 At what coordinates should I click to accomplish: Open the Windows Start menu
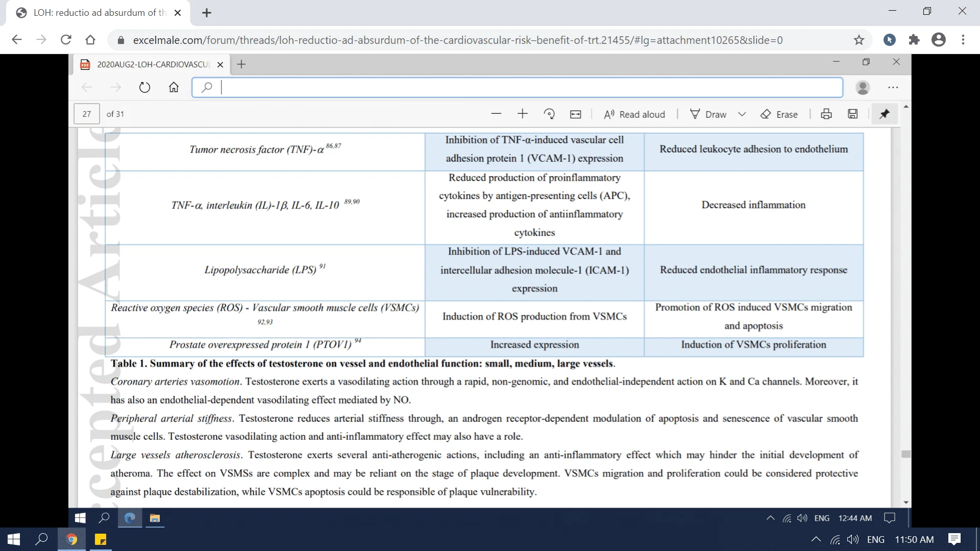click(14, 539)
